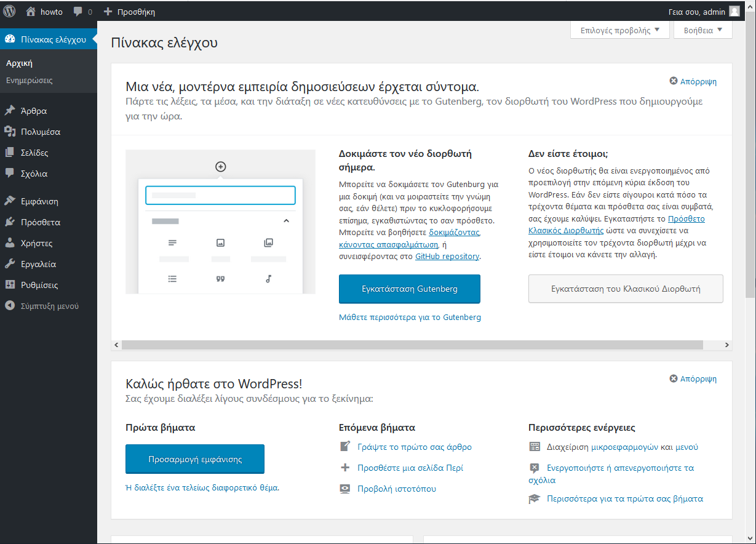Open the Εργαλεία menu
The height and width of the screenshot is (544, 756).
click(x=49, y=264)
